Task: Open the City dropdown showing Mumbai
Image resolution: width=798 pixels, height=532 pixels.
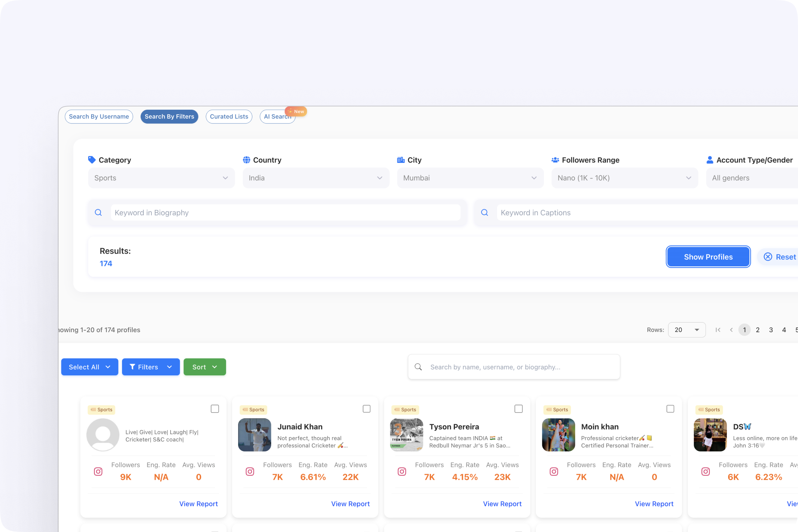Action: 470,178
